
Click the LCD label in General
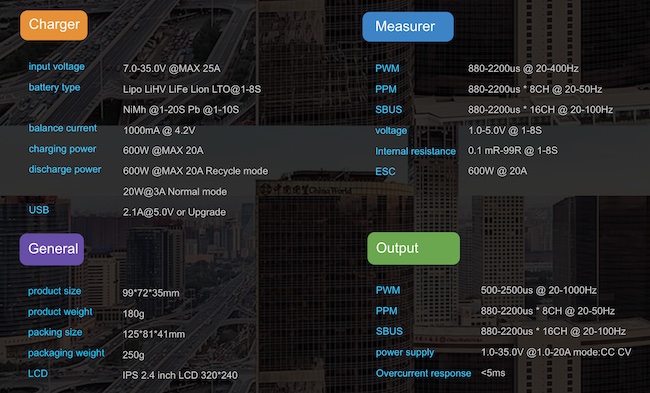pyautogui.click(x=38, y=374)
